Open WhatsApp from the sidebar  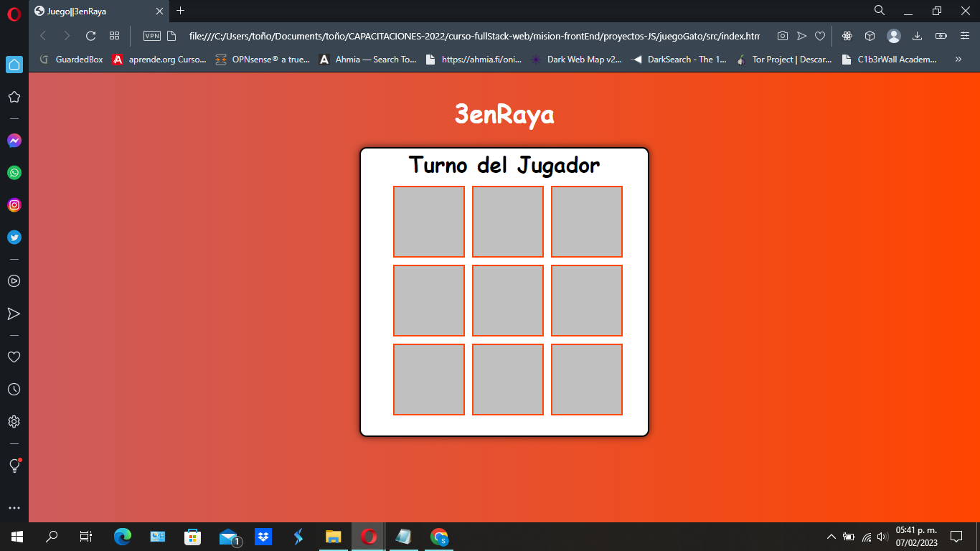(x=14, y=173)
